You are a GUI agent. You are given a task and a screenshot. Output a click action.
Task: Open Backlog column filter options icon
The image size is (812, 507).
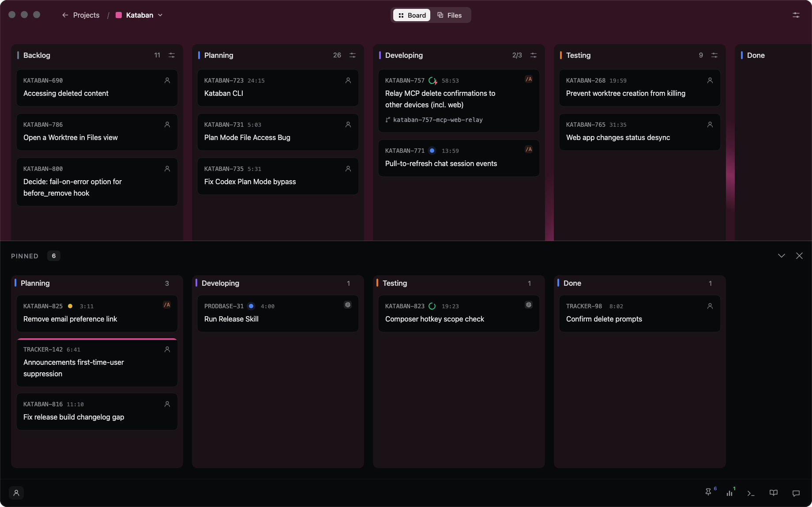172,55
